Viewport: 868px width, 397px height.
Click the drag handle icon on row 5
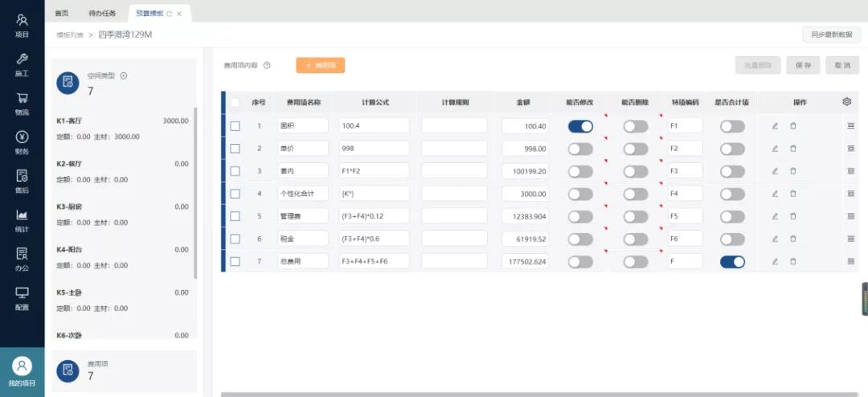[x=850, y=216]
